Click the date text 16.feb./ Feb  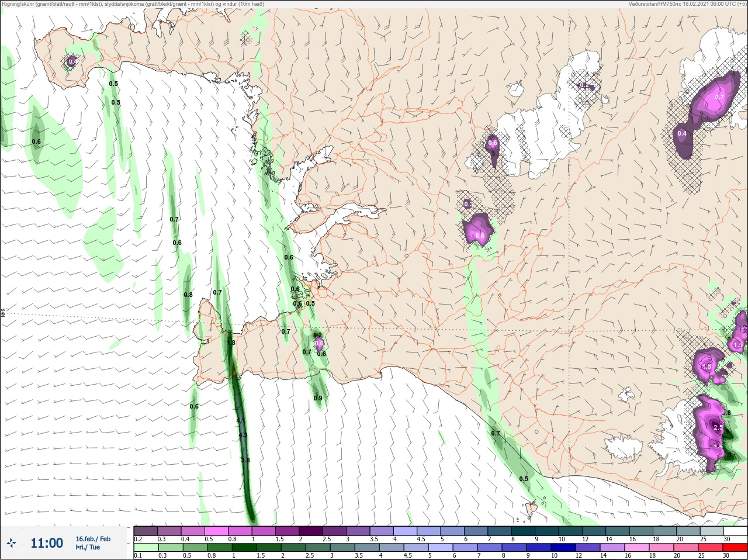(93, 539)
